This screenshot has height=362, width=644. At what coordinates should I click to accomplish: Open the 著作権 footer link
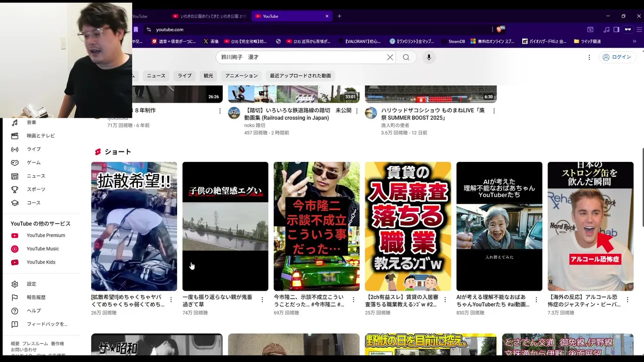[x=57, y=343]
